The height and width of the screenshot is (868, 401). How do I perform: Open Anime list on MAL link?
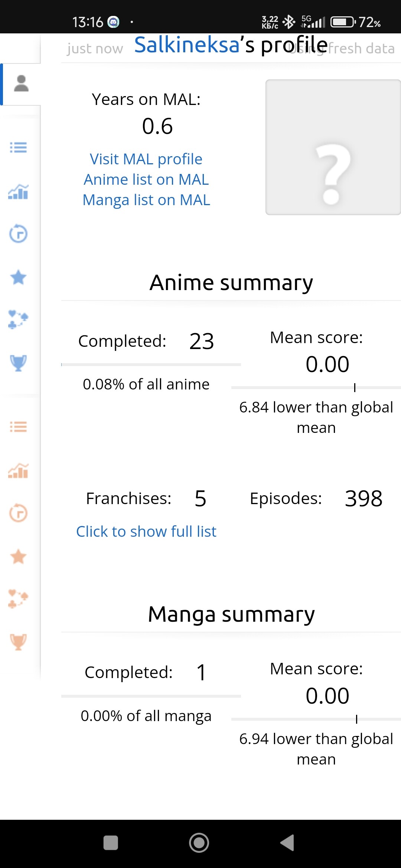(146, 180)
